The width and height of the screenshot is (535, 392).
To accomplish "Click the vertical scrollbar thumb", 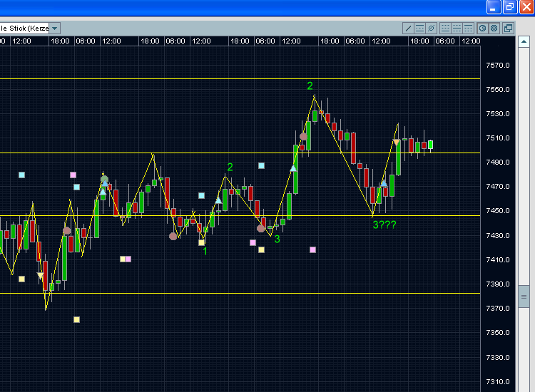I will tap(524, 296).
